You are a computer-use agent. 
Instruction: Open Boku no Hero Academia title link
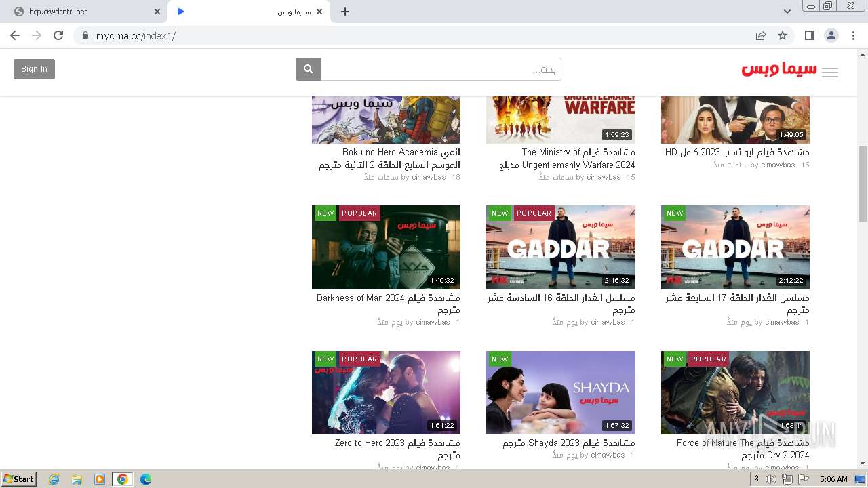pyautogui.click(x=390, y=159)
